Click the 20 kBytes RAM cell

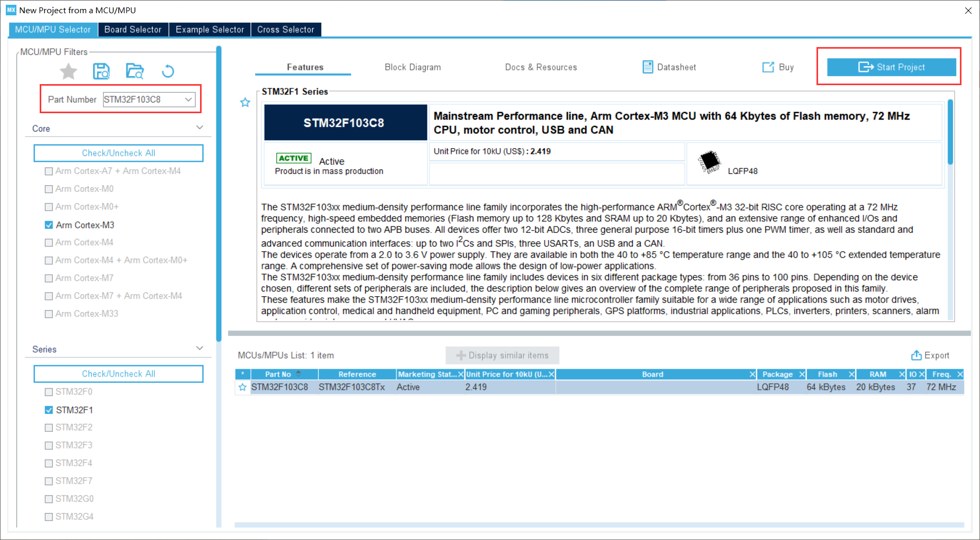click(876, 387)
